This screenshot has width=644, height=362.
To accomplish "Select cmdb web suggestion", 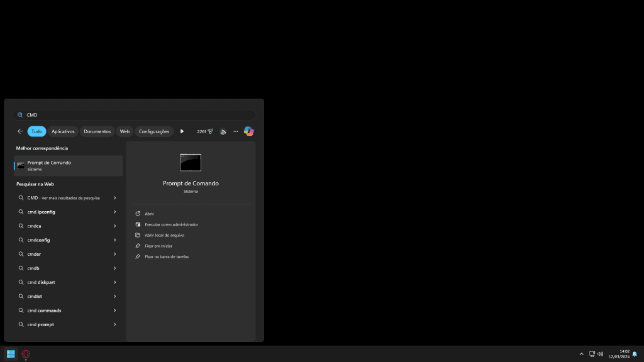I will click(x=68, y=268).
